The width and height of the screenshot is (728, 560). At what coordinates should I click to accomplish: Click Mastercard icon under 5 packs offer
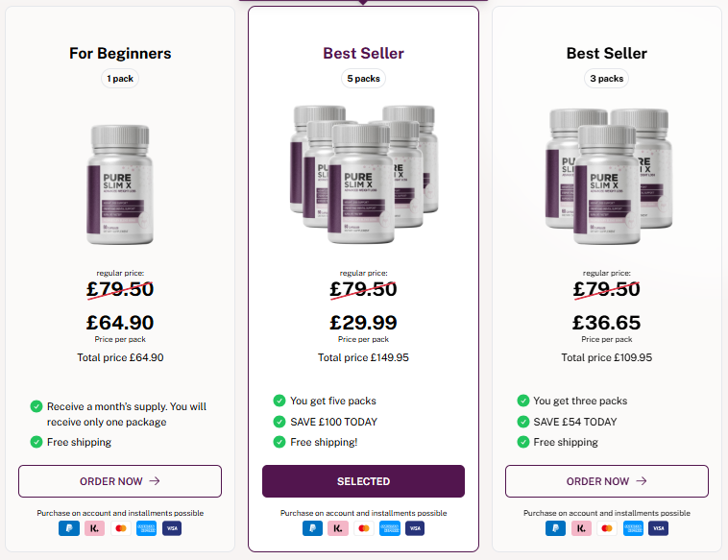(x=364, y=528)
